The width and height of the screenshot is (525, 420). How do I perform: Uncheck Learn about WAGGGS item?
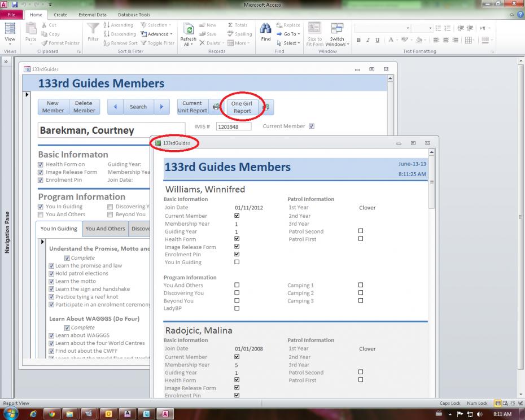(x=51, y=335)
